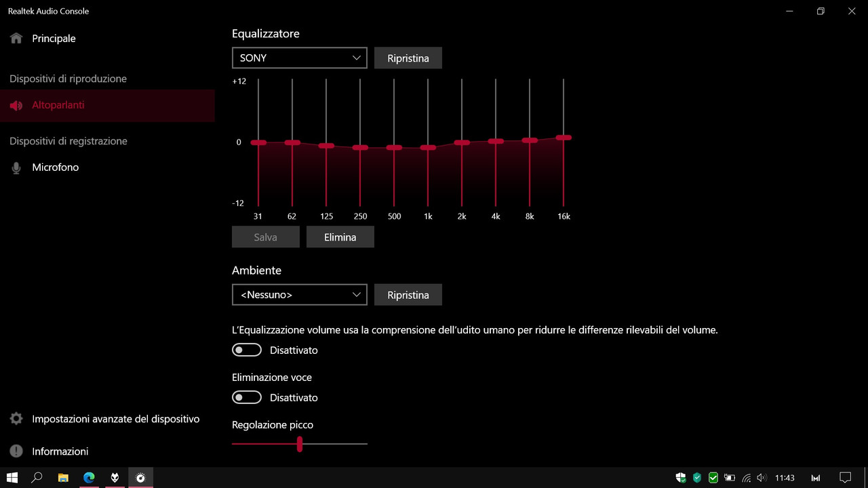Launch File Explorer from the taskbar
The image size is (868, 488).
click(x=63, y=478)
